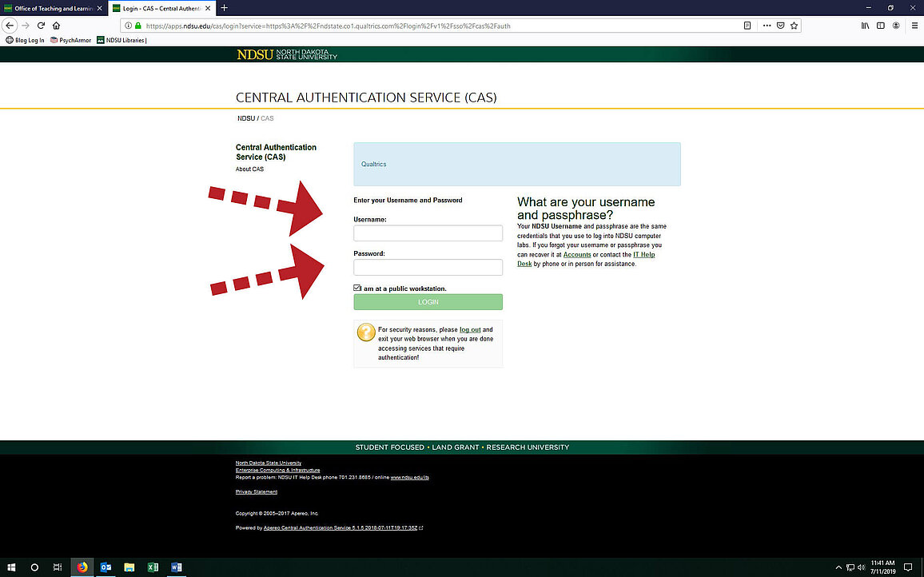Click the Firefox reload page button
Viewport: 924px width, 577px height.
coord(40,26)
